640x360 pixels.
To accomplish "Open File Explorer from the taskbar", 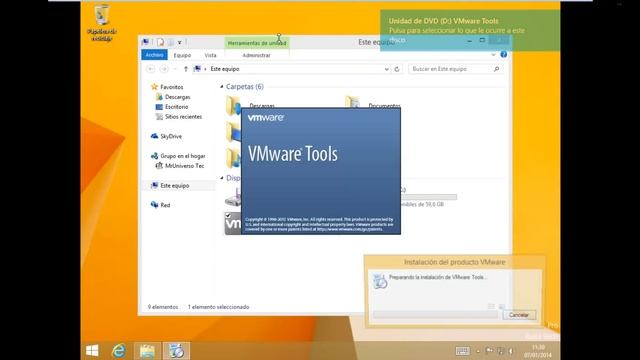I will (147, 351).
